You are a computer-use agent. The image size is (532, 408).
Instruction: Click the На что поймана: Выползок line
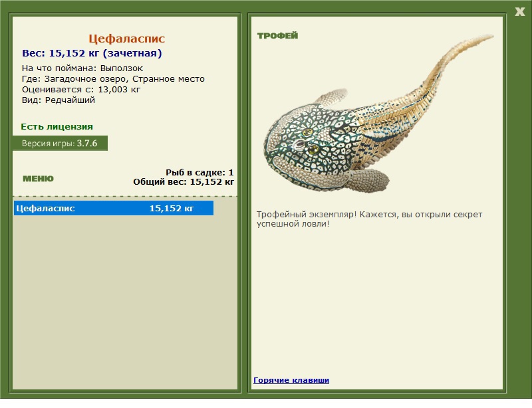(x=82, y=68)
